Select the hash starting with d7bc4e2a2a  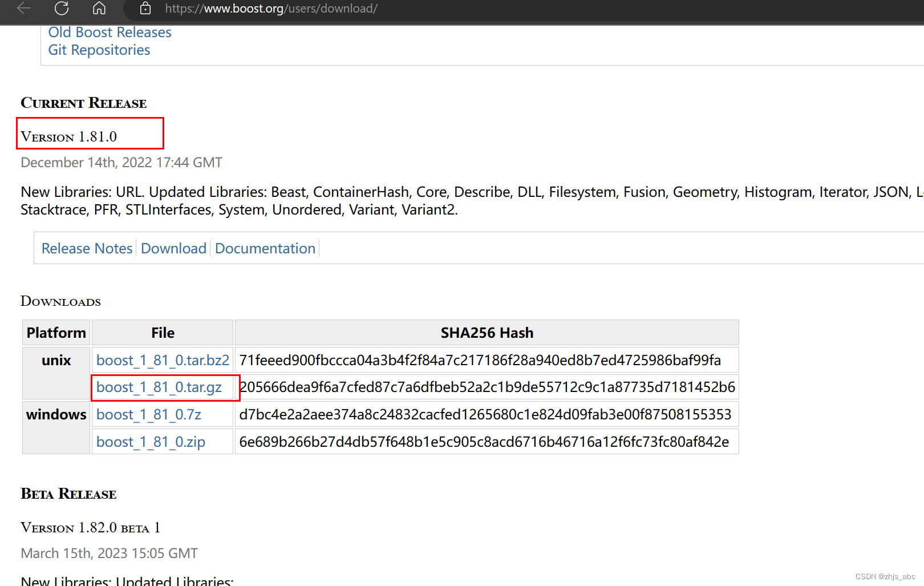click(485, 415)
